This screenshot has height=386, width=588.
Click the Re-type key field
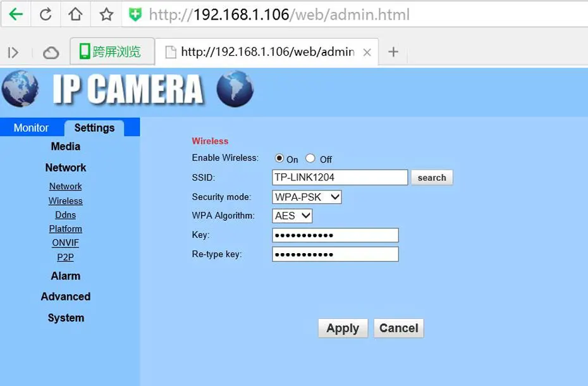pos(335,254)
